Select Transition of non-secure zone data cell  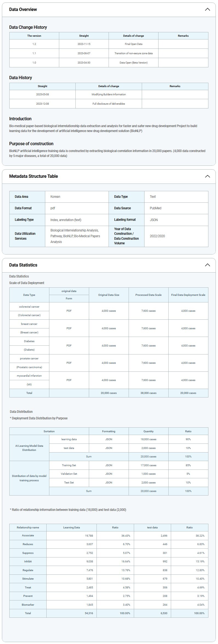click(x=134, y=53)
